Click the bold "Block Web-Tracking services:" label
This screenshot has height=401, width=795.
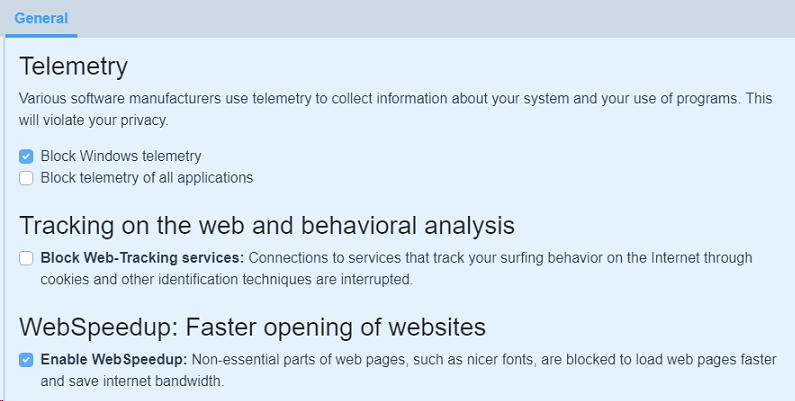142,258
